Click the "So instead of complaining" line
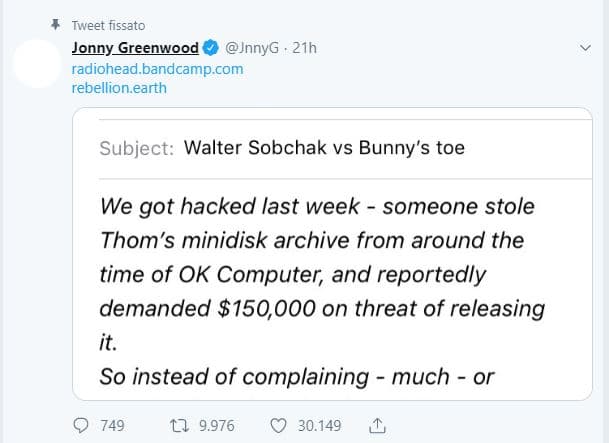609x443 pixels. point(298,377)
